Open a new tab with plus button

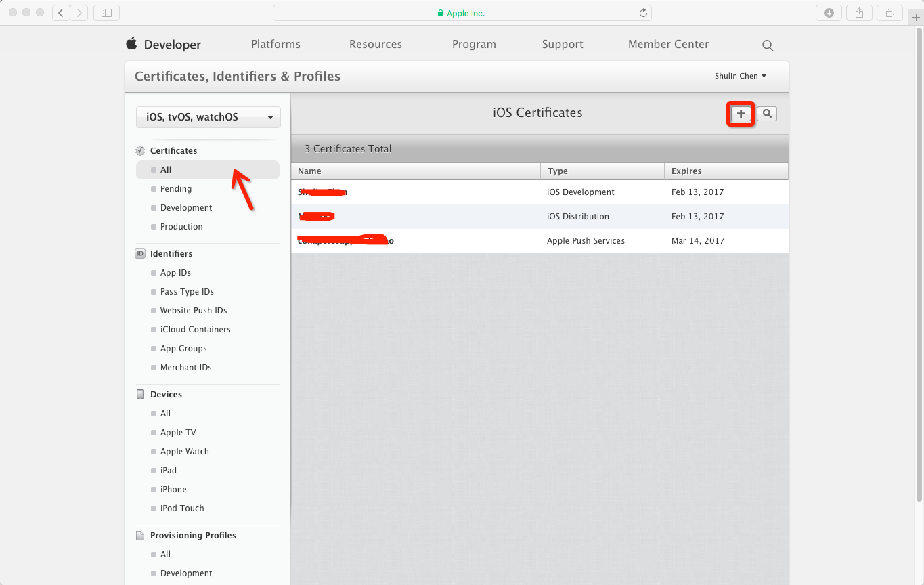[916, 17]
